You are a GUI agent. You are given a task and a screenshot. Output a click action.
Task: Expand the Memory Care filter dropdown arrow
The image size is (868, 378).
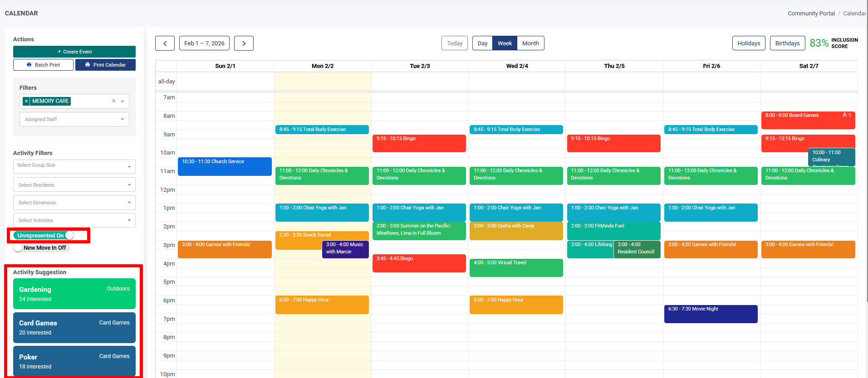[123, 101]
